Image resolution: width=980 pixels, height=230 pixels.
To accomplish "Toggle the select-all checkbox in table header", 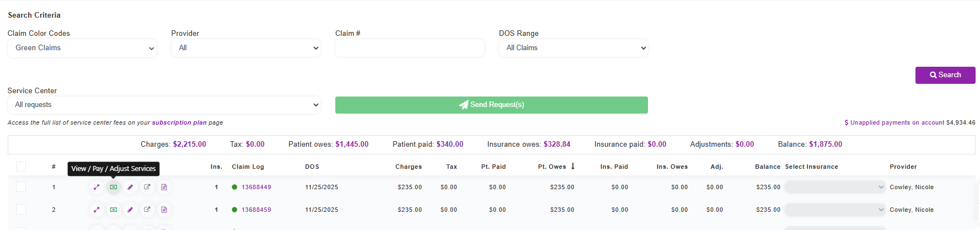I will 21,167.
